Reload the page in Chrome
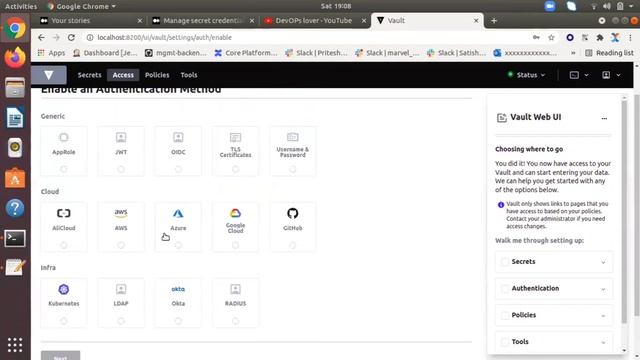This screenshot has width=640, height=360. 71,38
